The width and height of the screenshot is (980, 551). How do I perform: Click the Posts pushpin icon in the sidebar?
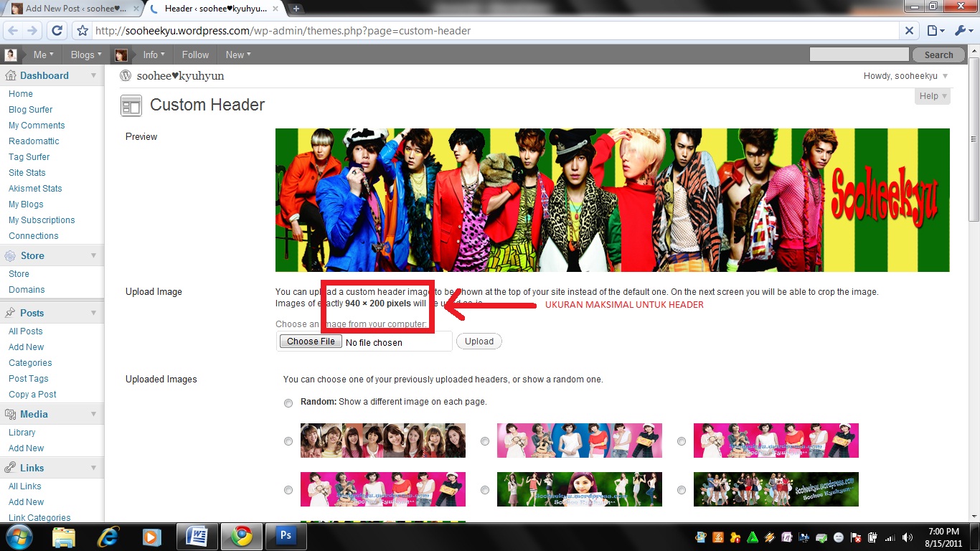pos(10,313)
